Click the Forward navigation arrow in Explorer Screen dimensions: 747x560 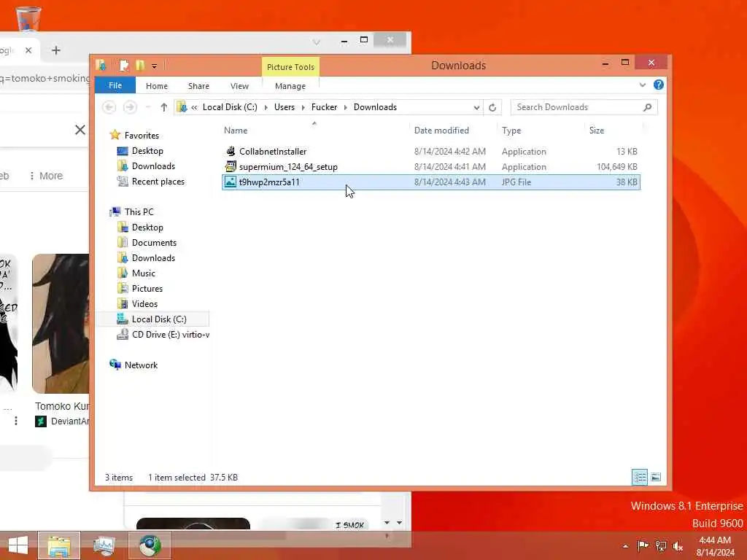pos(130,107)
